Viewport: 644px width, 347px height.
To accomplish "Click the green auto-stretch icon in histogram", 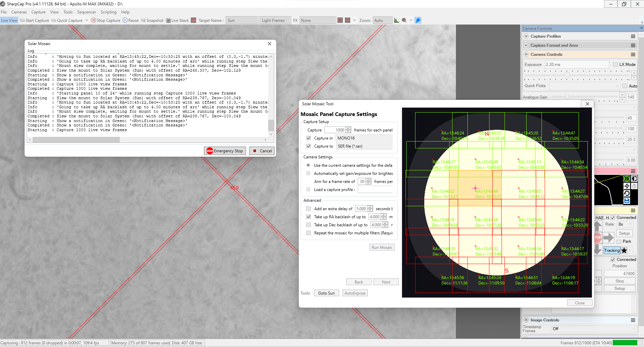I will [x=627, y=179].
